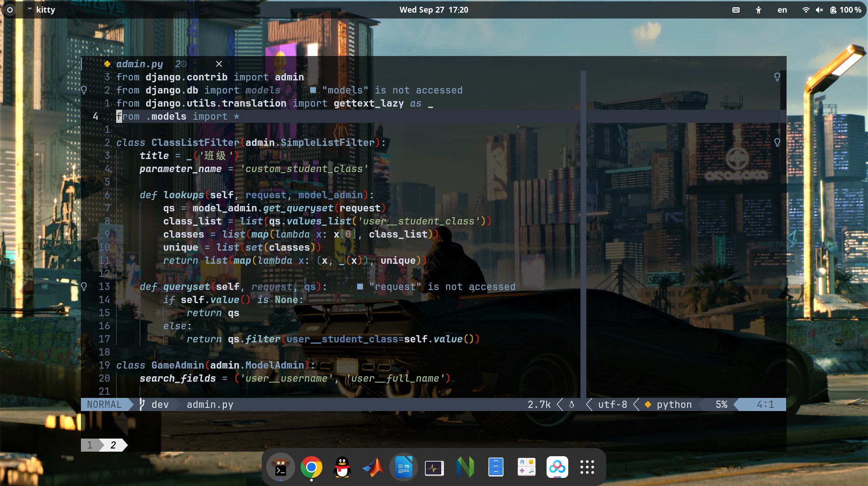Click the Wi-Fi status icon

pos(806,10)
